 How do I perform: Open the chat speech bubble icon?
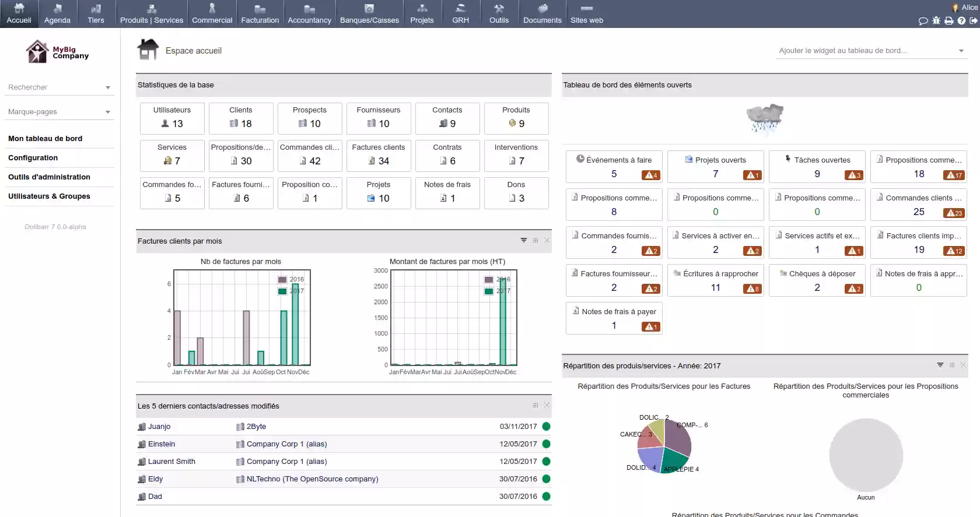pyautogui.click(x=923, y=20)
